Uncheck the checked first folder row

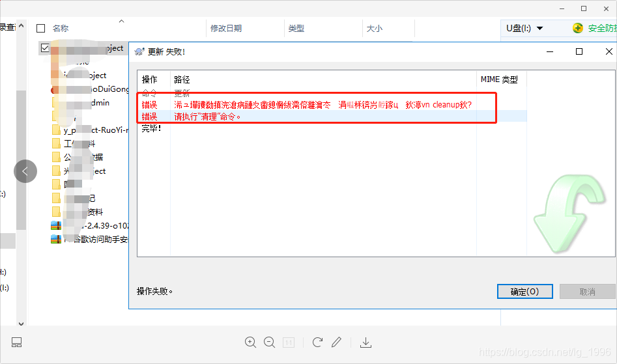coord(45,48)
